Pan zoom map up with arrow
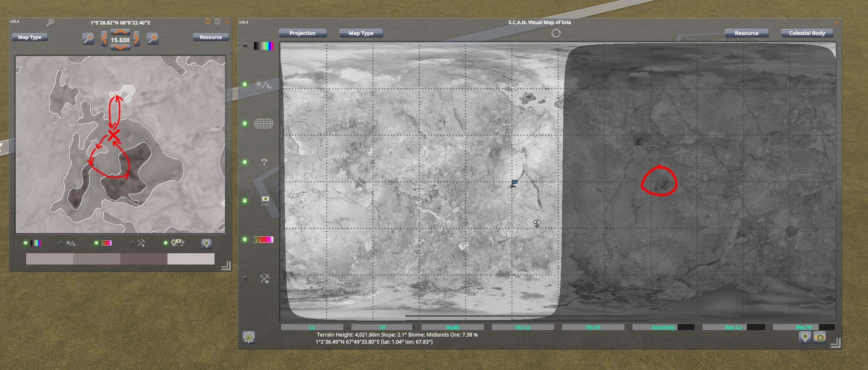Image resolution: width=868 pixels, height=370 pixels. pos(120,32)
